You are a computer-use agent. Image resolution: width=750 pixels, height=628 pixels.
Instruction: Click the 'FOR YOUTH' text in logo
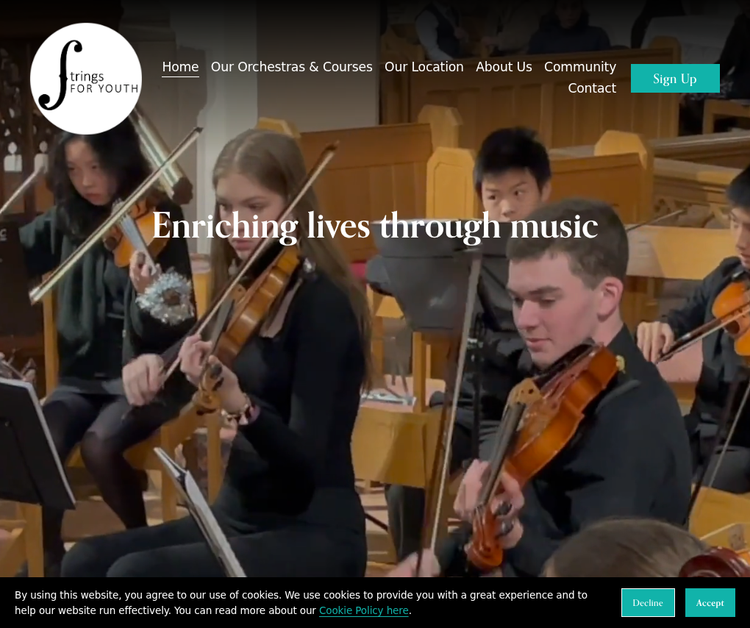(104, 88)
